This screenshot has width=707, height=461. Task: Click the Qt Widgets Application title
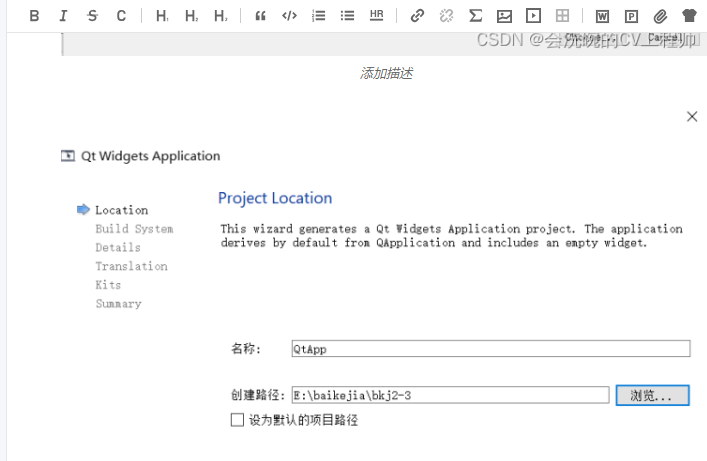[151, 156]
